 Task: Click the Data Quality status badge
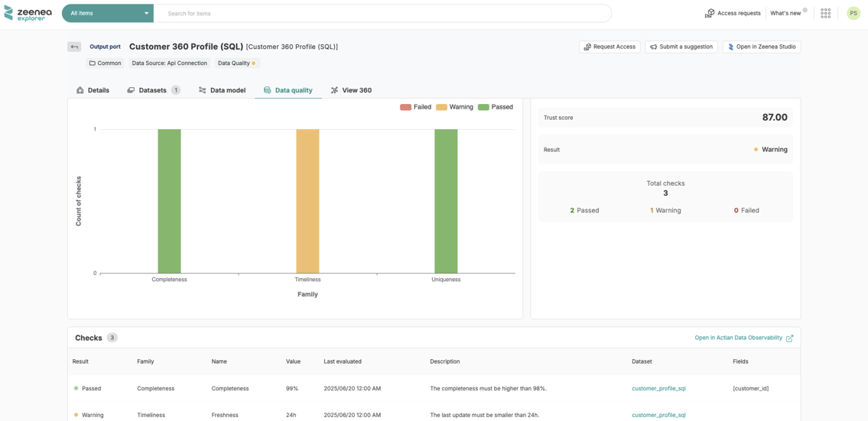(236, 63)
